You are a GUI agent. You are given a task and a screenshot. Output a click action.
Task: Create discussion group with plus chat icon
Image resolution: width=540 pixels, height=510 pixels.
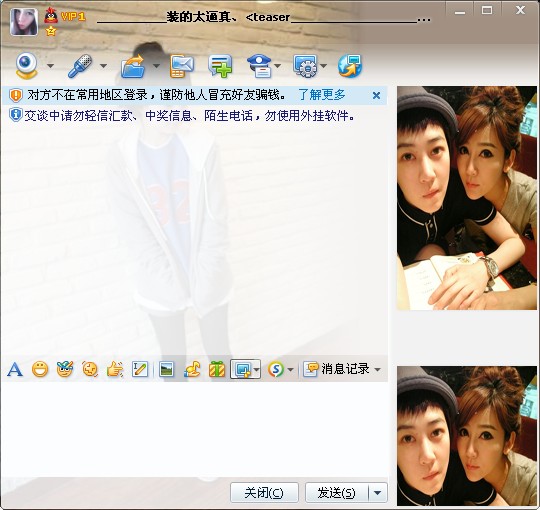point(220,65)
